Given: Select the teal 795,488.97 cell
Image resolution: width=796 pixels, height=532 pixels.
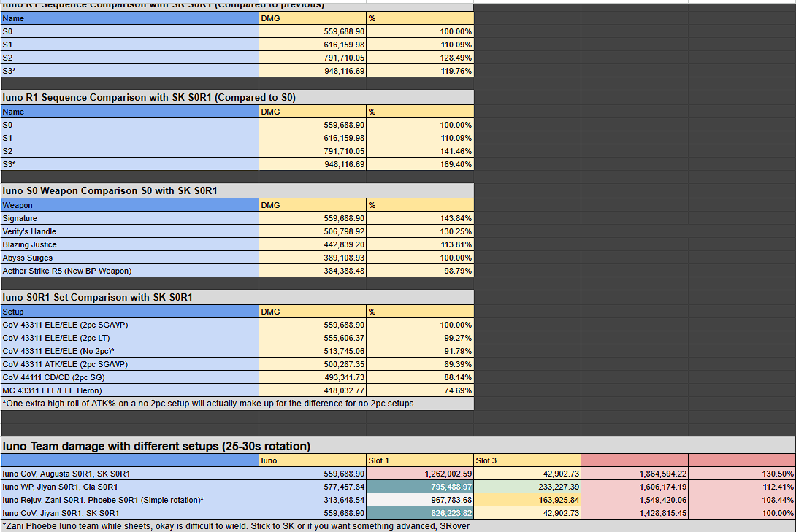Looking at the screenshot, I should coord(420,487).
